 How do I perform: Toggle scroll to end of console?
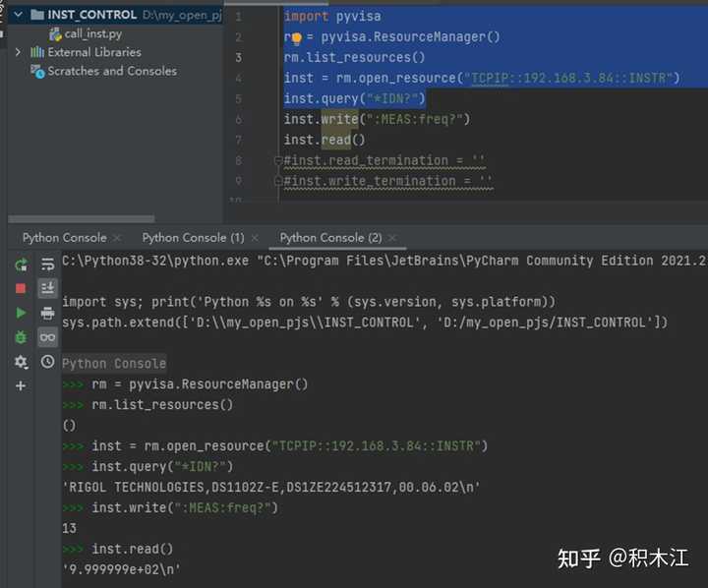(x=47, y=288)
